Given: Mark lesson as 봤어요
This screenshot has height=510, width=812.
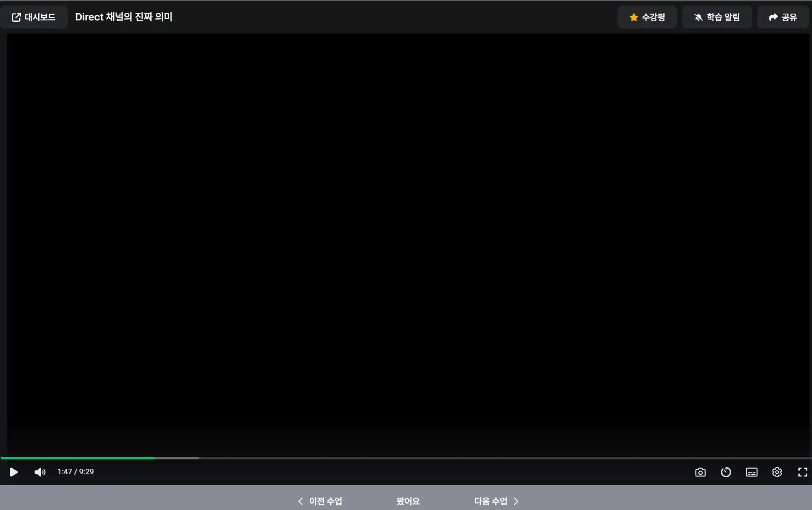Looking at the screenshot, I should 408,501.
